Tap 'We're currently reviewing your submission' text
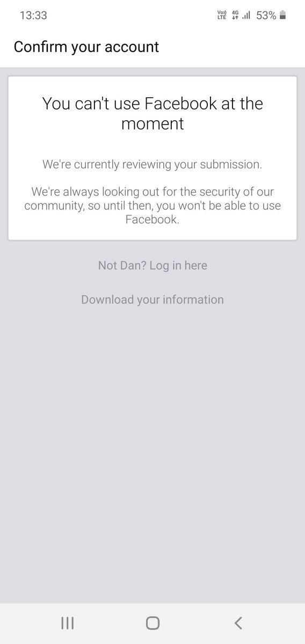The width and height of the screenshot is (305, 644). point(152,164)
